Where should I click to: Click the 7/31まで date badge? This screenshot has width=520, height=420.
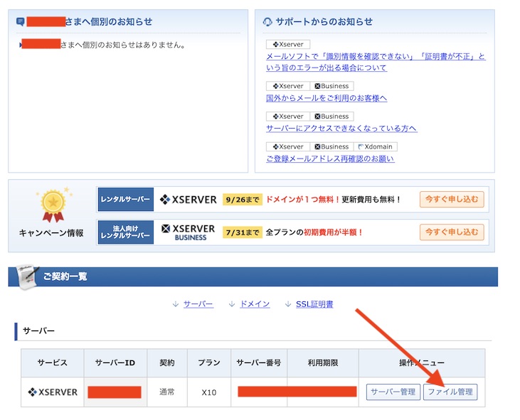pos(243,232)
